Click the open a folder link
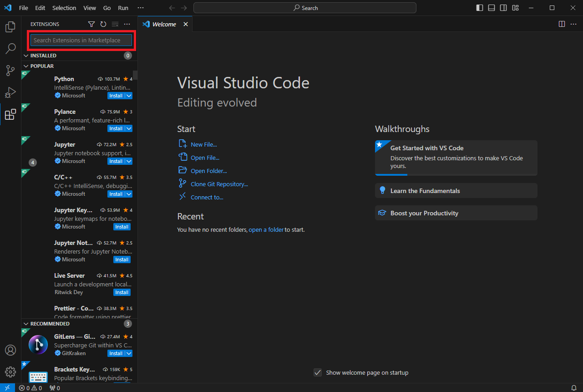The height and width of the screenshot is (392, 583). tap(266, 229)
